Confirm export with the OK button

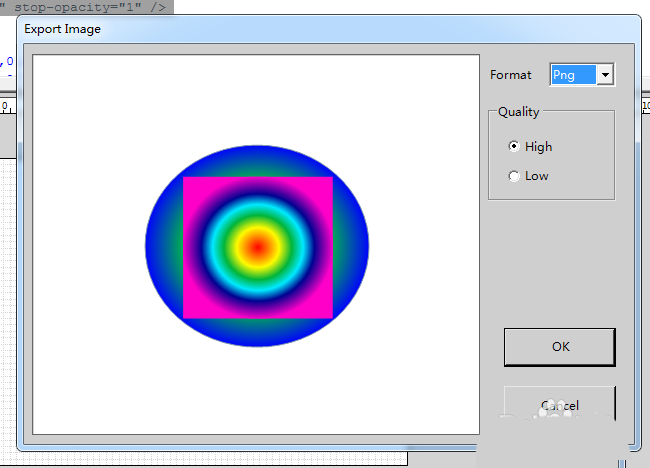tap(560, 347)
